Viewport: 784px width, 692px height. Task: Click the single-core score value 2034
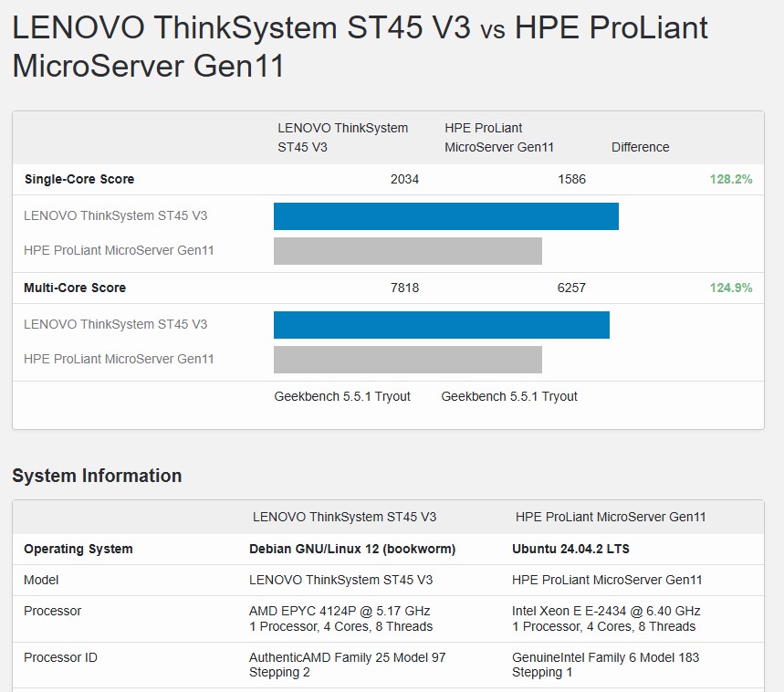[x=404, y=179]
